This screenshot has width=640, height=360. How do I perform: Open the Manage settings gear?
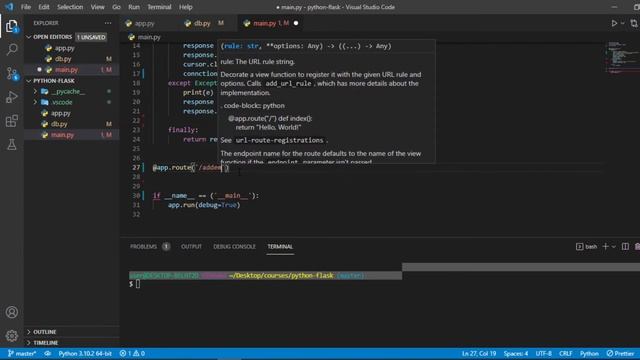coord(11,336)
